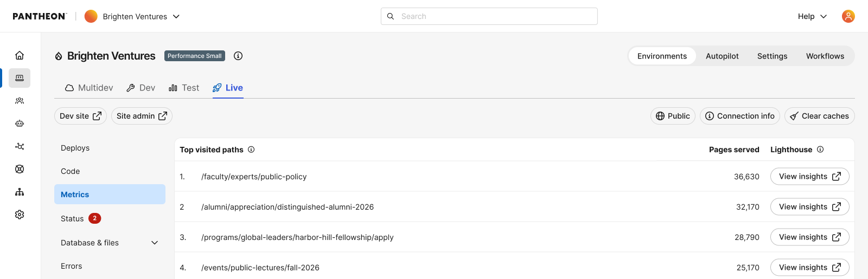Viewport: 868px width, 279px height.
Task: Open the organization hierarchy sidebar icon
Action: [20, 192]
